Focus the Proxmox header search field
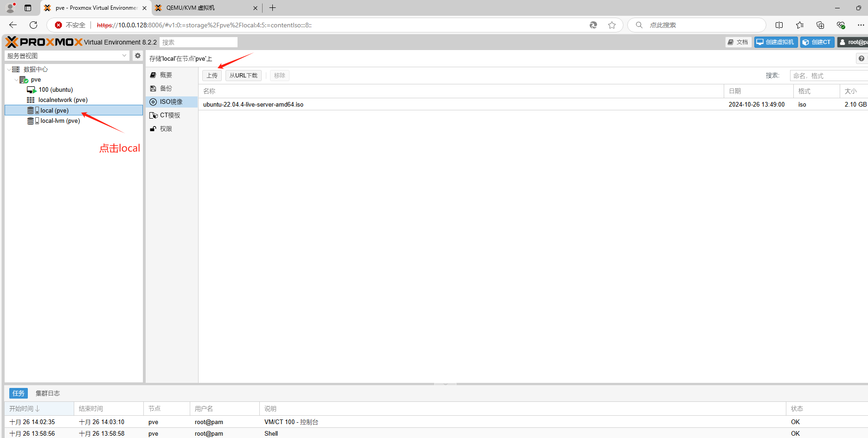This screenshot has height=438, width=868. click(199, 42)
